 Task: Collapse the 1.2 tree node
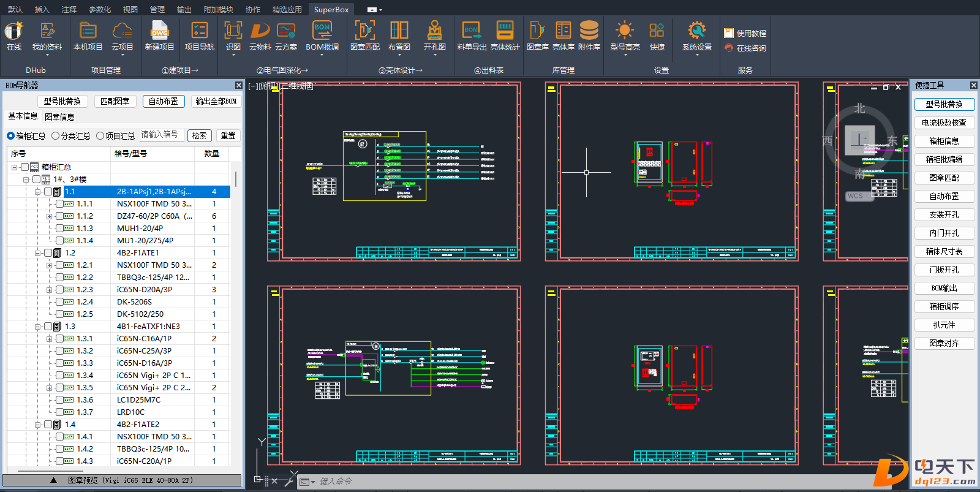[38, 253]
